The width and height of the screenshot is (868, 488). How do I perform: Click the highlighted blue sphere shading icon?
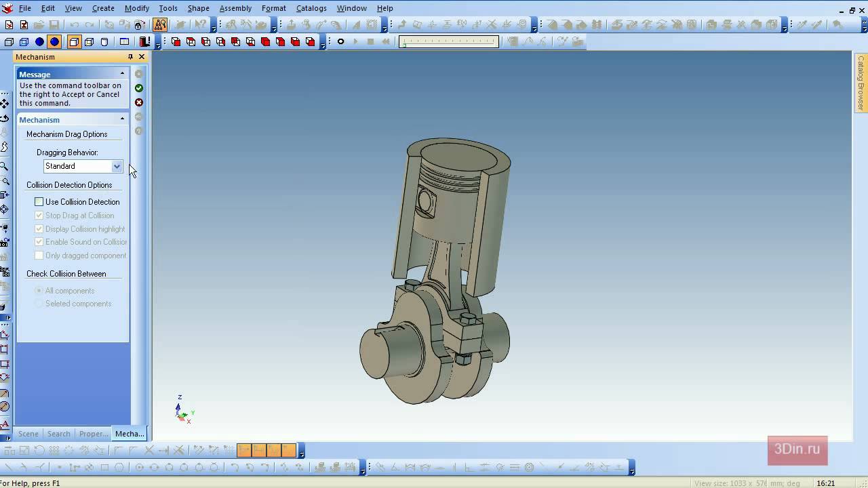pyautogui.click(x=55, y=42)
